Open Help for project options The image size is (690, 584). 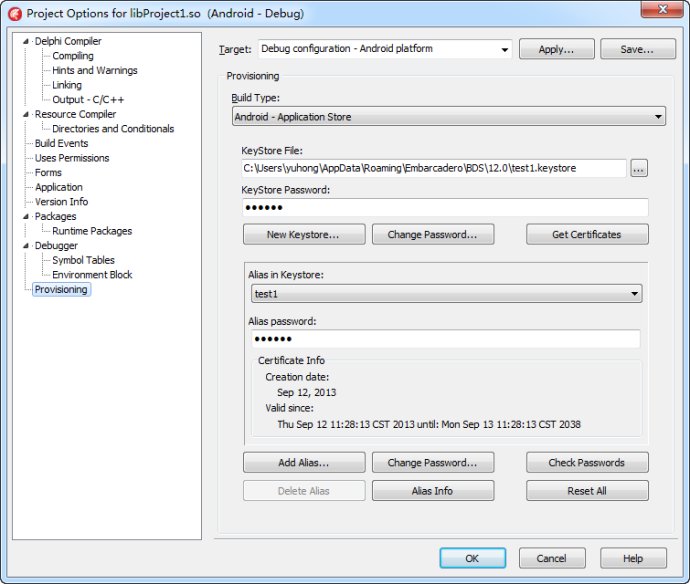[x=633, y=558]
